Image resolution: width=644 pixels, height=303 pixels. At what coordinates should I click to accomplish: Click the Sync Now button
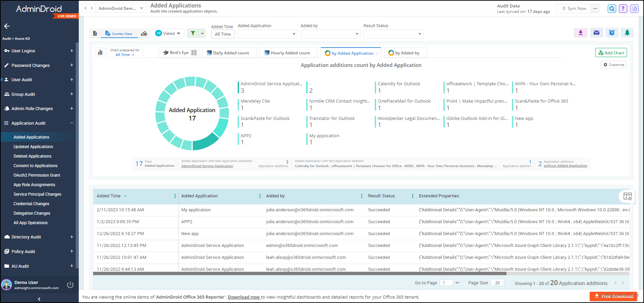(x=574, y=8)
